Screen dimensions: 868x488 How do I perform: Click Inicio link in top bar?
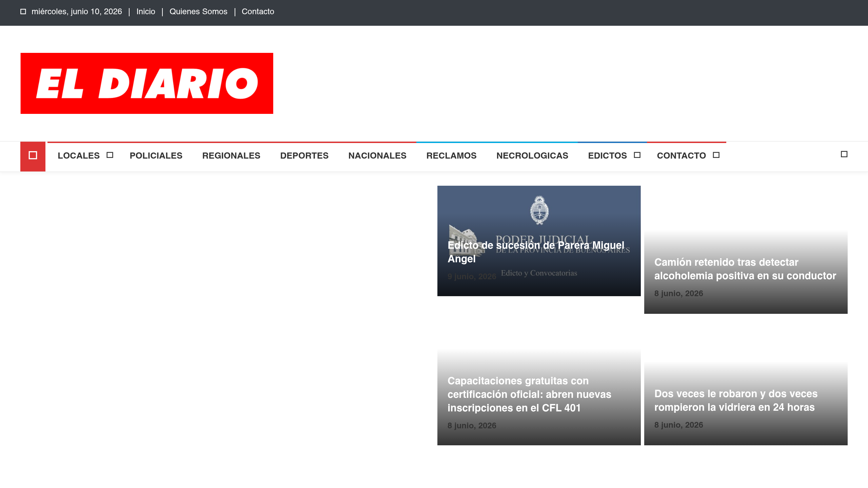(x=146, y=12)
